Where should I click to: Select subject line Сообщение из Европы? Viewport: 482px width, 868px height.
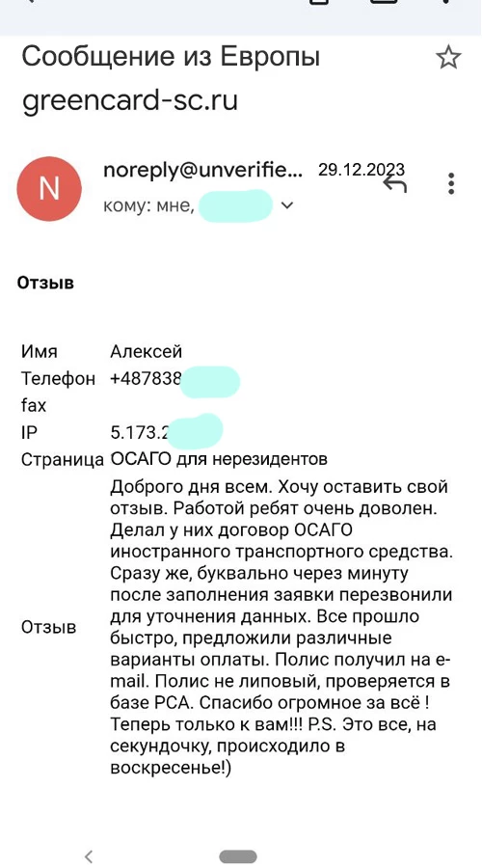[x=171, y=57]
